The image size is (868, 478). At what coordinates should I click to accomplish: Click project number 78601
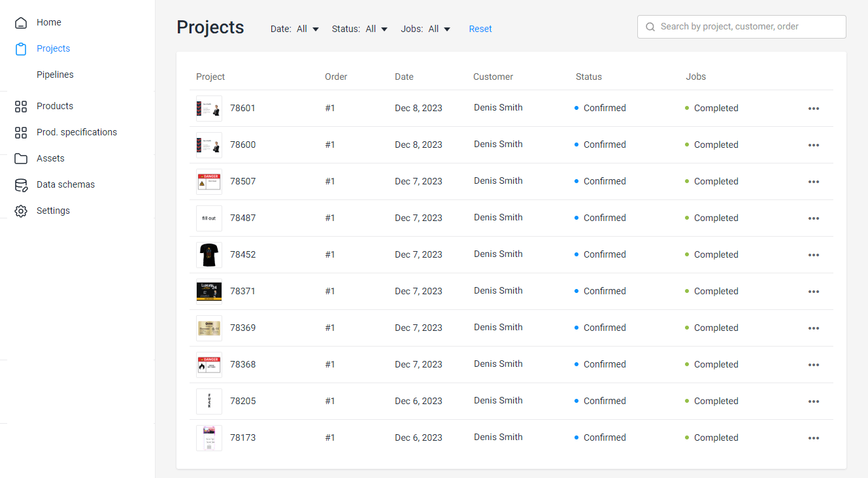coord(242,108)
